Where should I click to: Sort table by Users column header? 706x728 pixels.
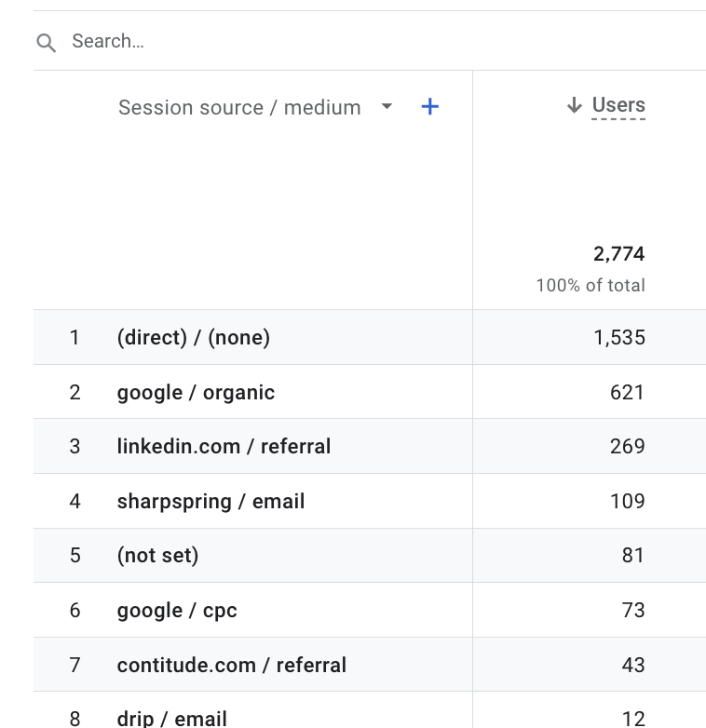[x=618, y=105]
